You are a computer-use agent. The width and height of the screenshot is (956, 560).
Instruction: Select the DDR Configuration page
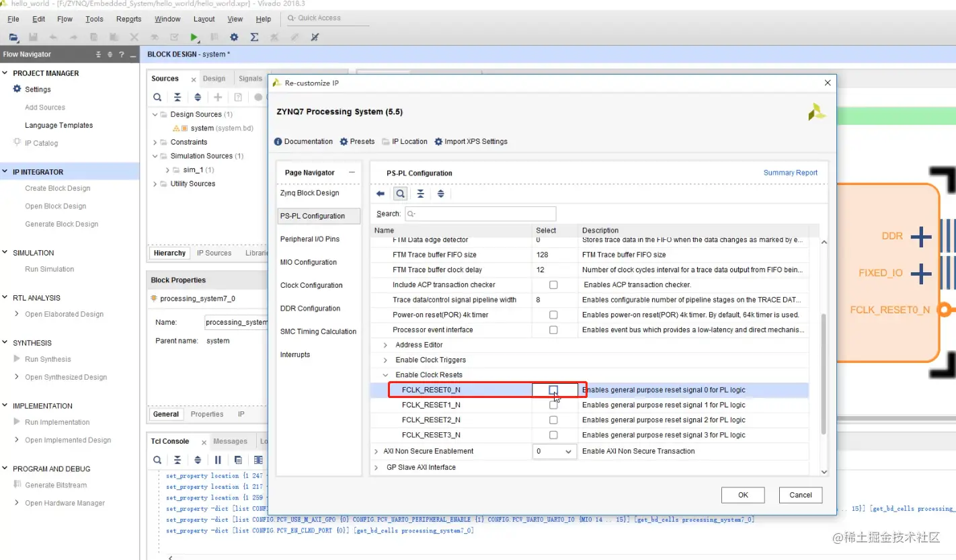coord(311,309)
